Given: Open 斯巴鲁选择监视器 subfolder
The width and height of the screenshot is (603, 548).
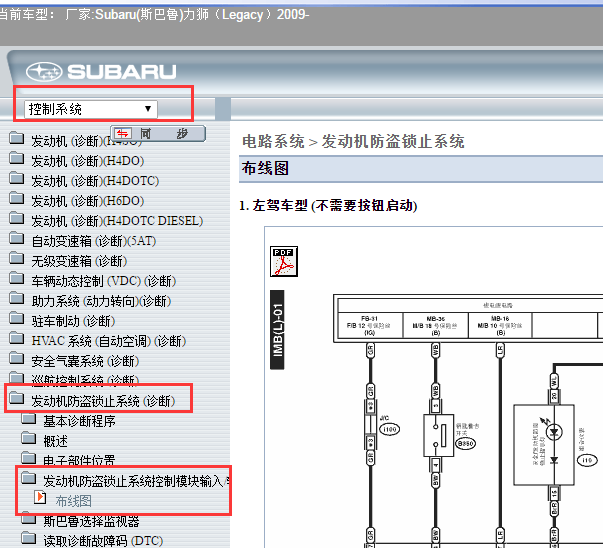Looking at the screenshot, I should (x=91, y=521).
